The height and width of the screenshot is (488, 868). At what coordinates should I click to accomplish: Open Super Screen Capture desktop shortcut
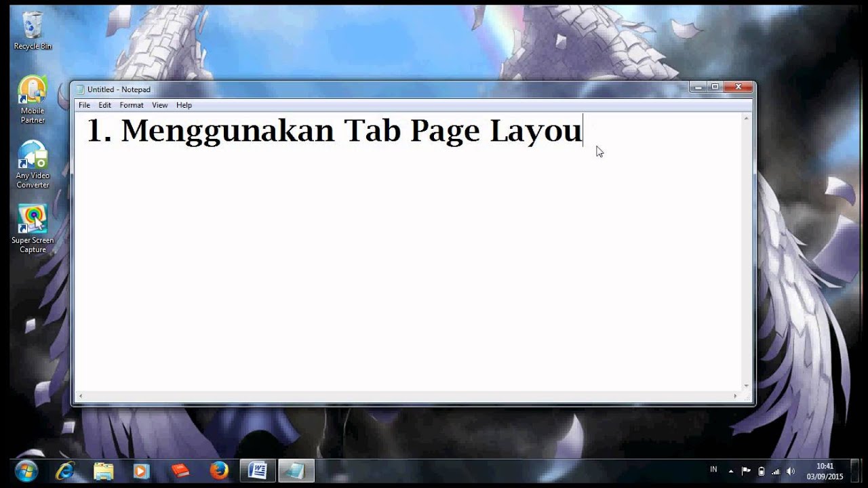[x=32, y=229]
